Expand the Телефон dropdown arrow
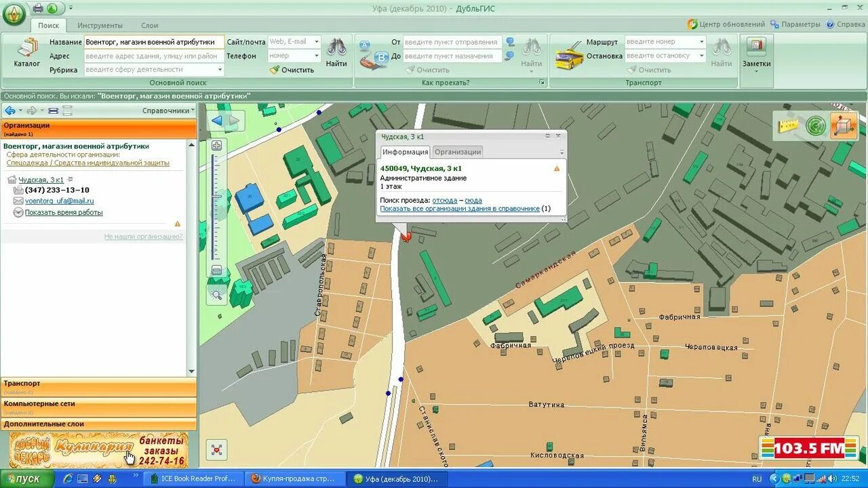The image size is (868, 488). tap(316, 56)
